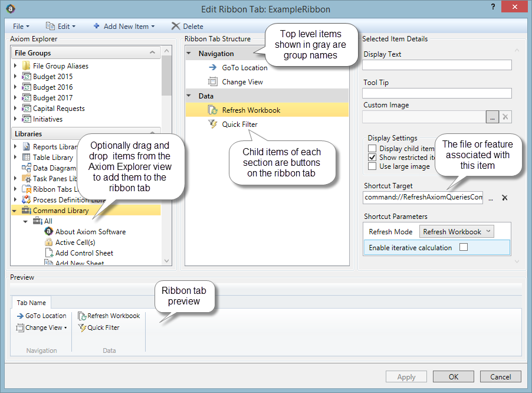Click the Budget 2017 file group icon

click(x=27, y=98)
